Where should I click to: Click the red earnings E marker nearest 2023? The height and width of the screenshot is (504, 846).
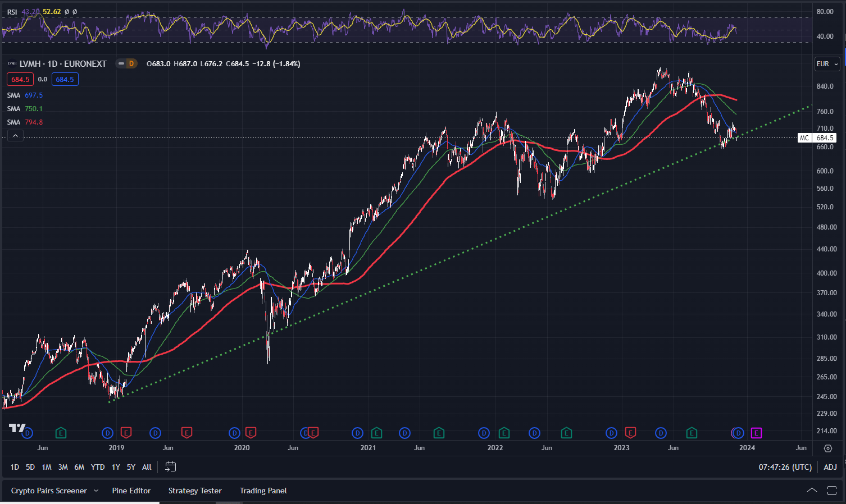(630, 433)
